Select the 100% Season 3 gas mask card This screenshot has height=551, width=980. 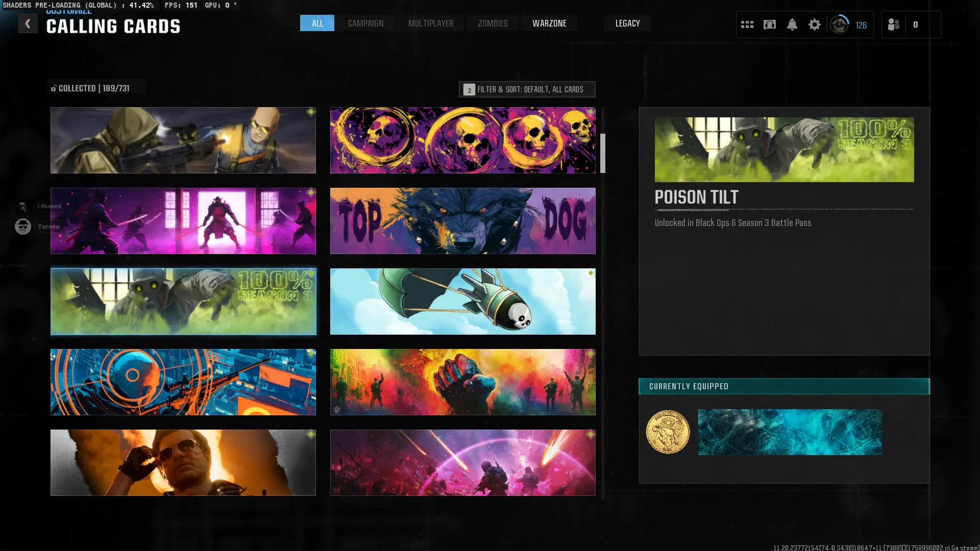pos(183,302)
